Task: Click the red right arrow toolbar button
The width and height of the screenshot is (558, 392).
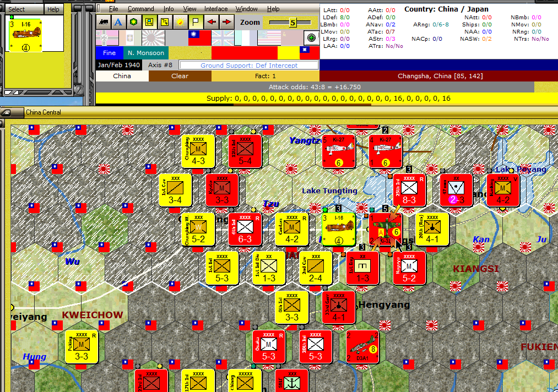Action: pos(227,22)
